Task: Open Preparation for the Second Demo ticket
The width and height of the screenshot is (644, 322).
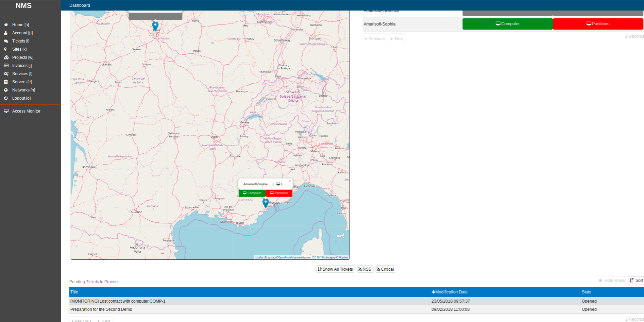Action: (x=101, y=309)
